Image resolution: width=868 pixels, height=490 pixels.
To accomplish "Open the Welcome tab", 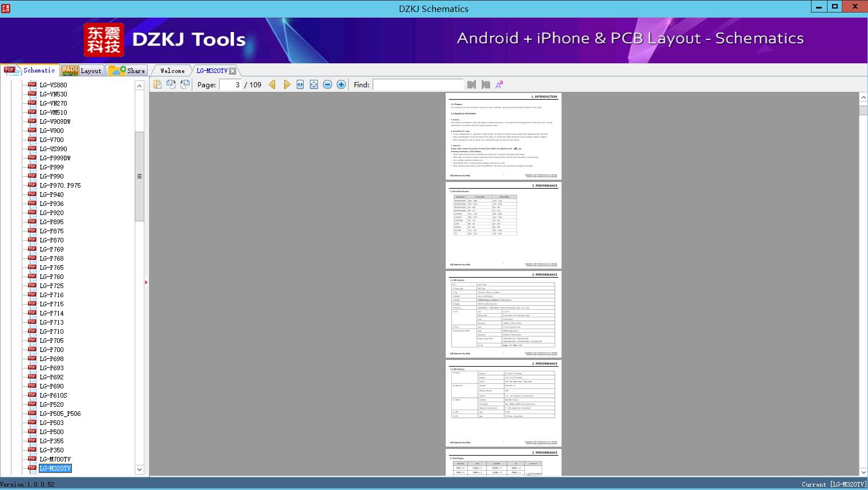I will tap(172, 71).
